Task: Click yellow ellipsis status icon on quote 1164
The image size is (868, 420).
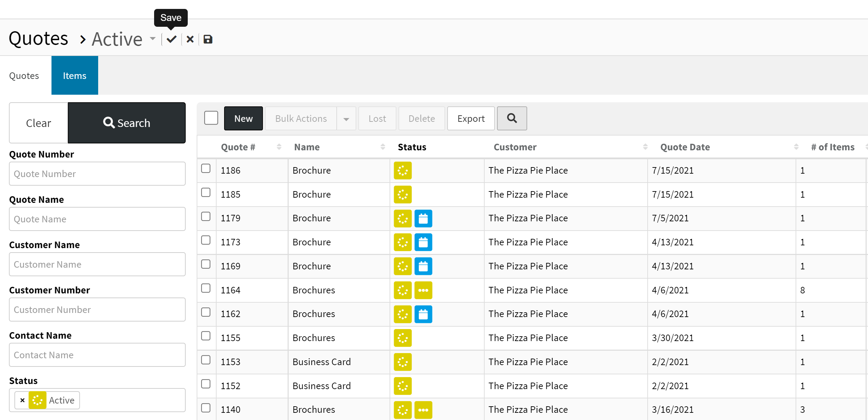Action: 423,290
